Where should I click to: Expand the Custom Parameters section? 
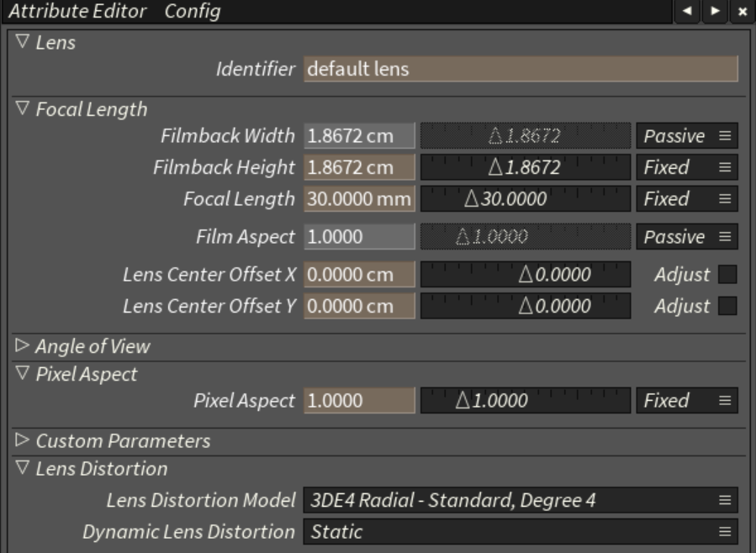23,440
